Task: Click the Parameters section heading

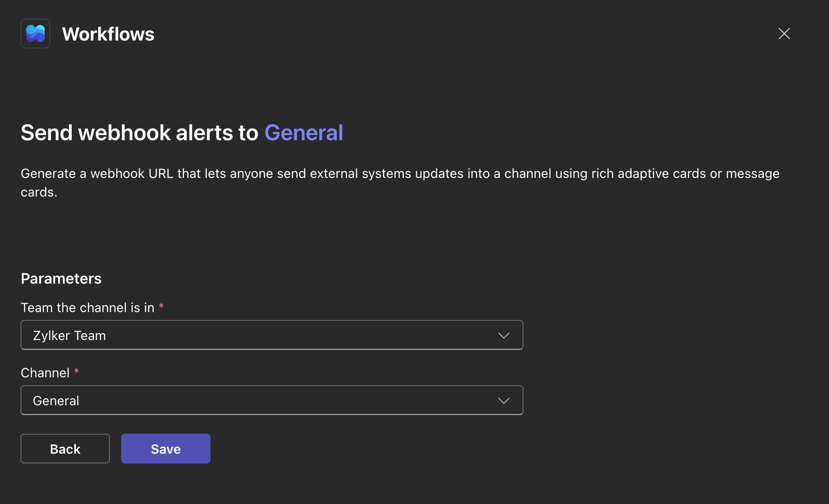Action: click(61, 279)
